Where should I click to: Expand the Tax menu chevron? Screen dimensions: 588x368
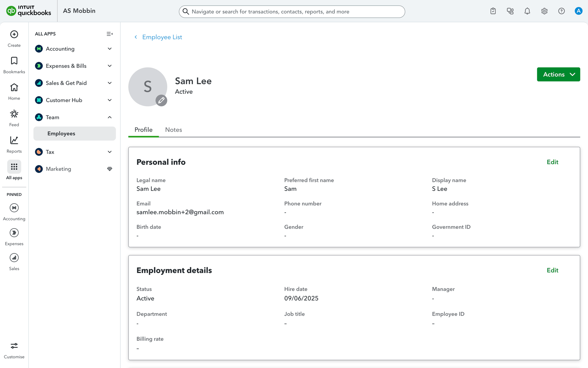click(110, 152)
